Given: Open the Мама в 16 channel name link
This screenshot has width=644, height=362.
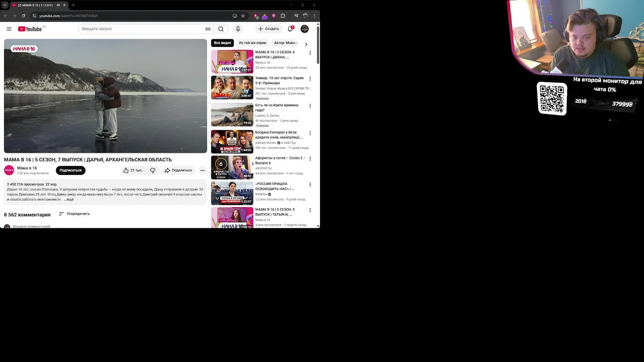Looking at the screenshot, I should [27, 168].
